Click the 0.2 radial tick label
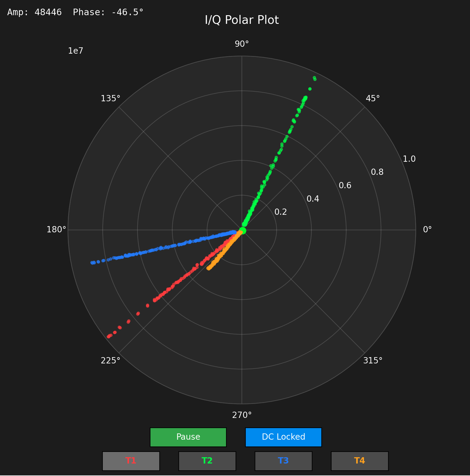The image size is (470, 476). coord(281,212)
